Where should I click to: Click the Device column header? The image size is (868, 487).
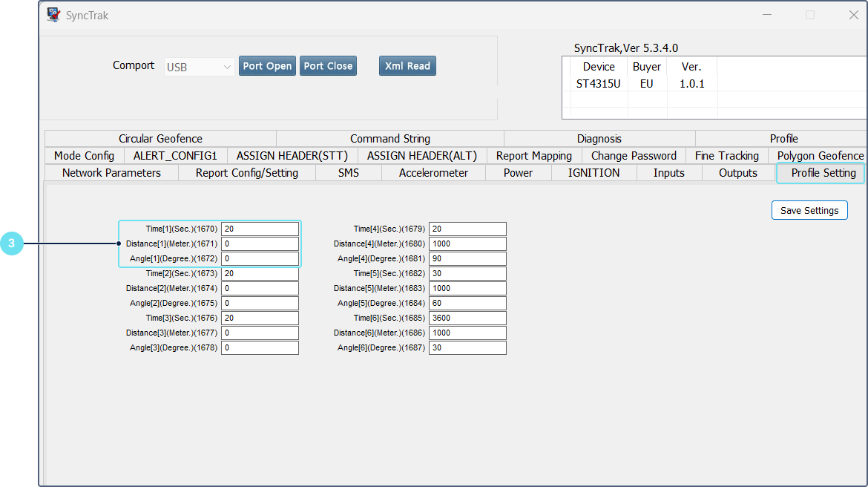click(599, 67)
